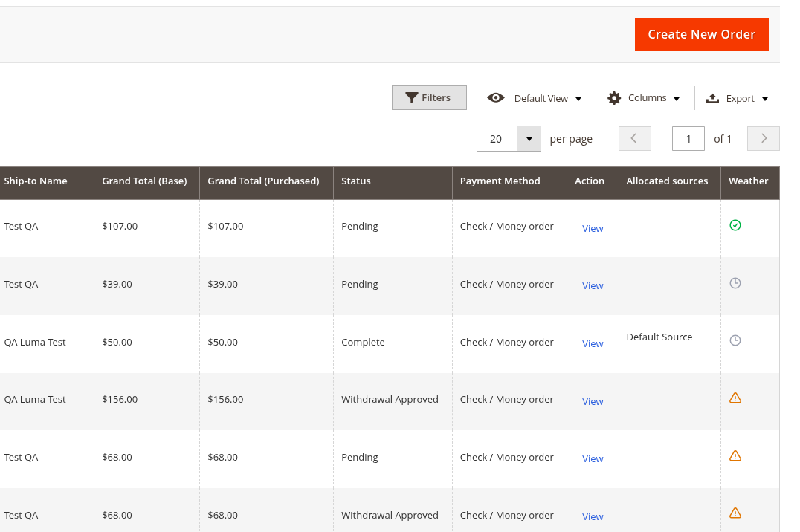The image size is (800, 532).
Task: Open the per page size dropdown arrow
Action: pos(529,139)
